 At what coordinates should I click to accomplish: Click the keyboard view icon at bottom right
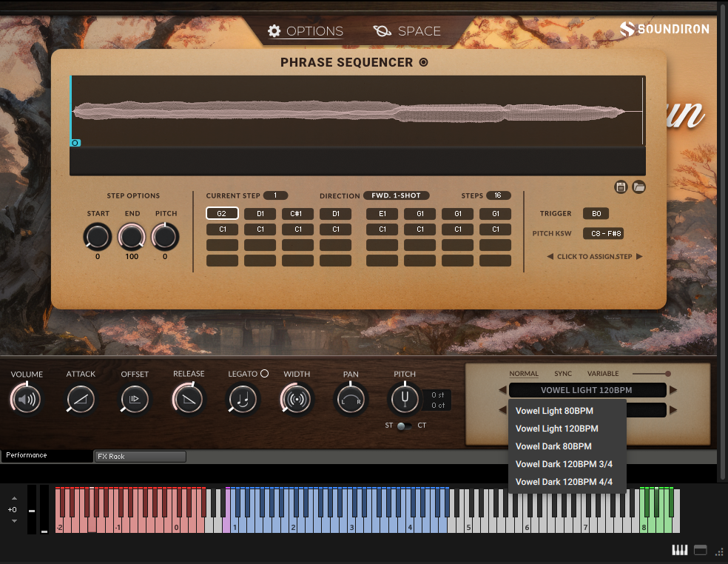click(x=679, y=550)
